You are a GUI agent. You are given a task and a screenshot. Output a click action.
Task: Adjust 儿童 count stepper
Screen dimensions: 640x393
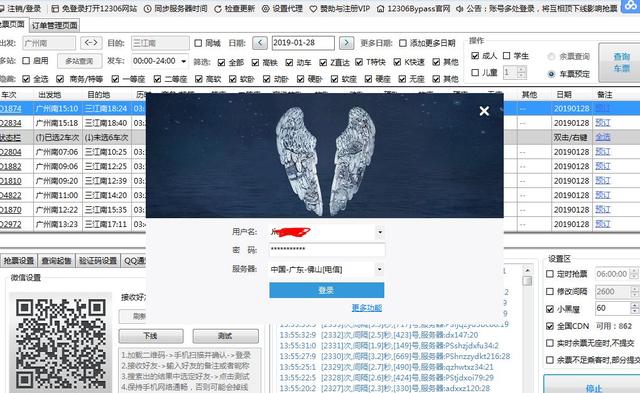pyautogui.click(x=521, y=73)
